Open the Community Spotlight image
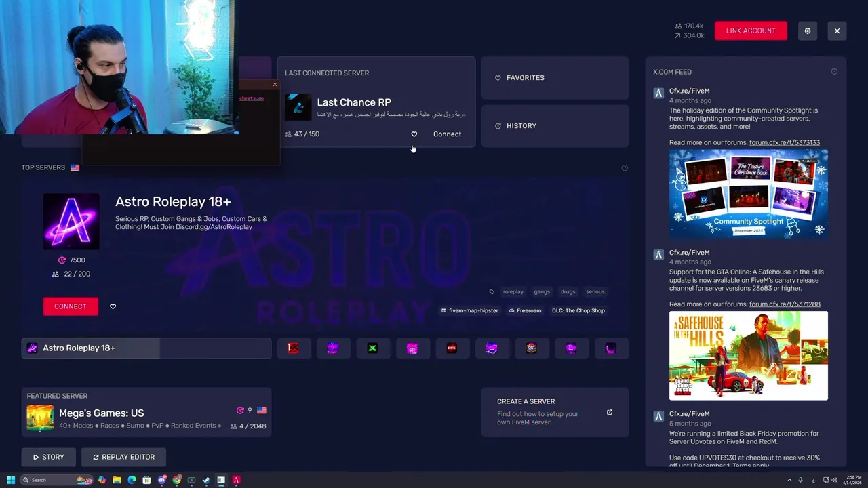The image size is (868, 488). pyautogui.click(x=749, y=193)
